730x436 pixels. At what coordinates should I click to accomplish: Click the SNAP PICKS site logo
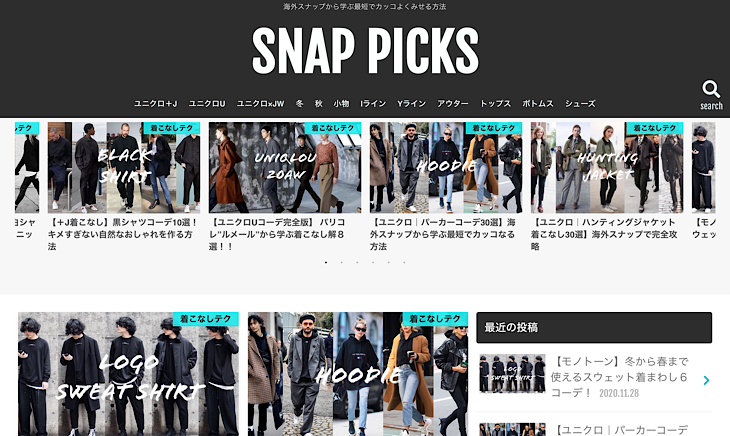[365, 50]
